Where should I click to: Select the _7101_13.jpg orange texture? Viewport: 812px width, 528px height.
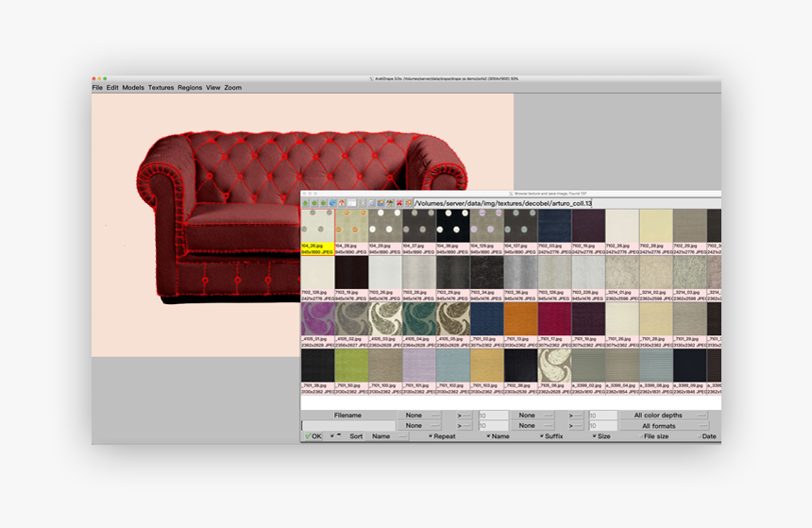point(520,318)
